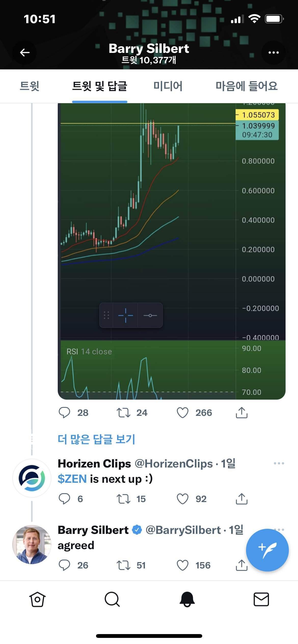Compose a new tweet with floating button
Screen dimensions: 298x644
(x=267, y=550)
